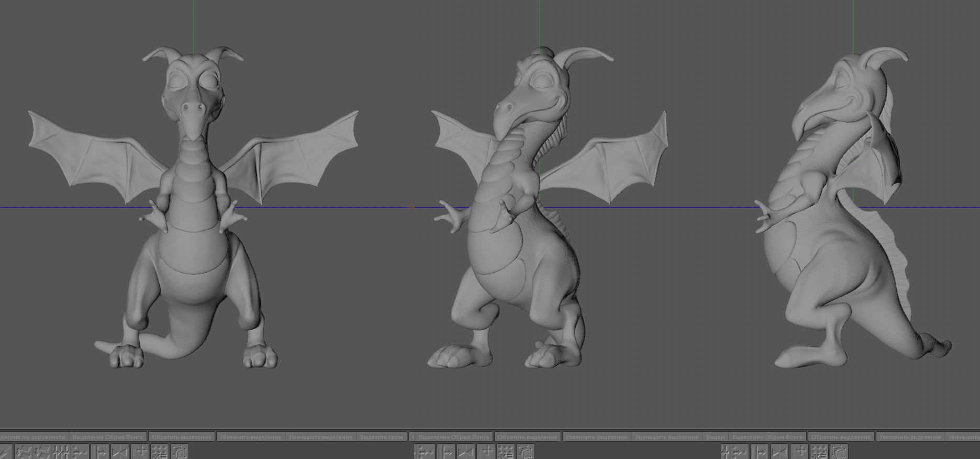Image resolution: width=980 pixels, height=459 pixels.
Task: Click 'Уменьшить выделение' in middle panel
Action: pyautogui.click(x=666, y=437)
